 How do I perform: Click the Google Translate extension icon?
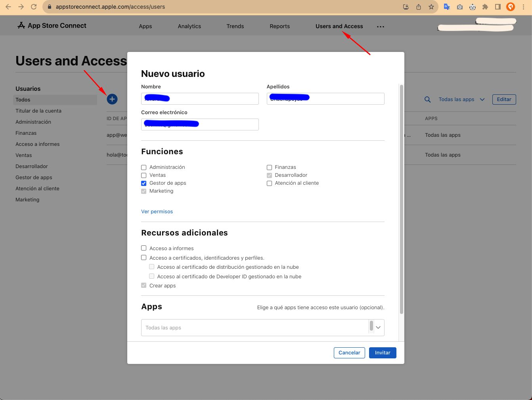[447, 7]
